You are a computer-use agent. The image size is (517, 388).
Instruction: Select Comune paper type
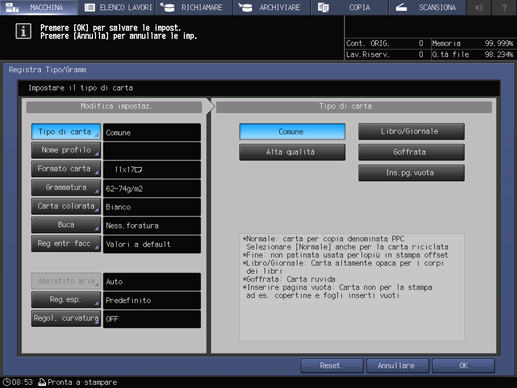[x=292, y=132]
